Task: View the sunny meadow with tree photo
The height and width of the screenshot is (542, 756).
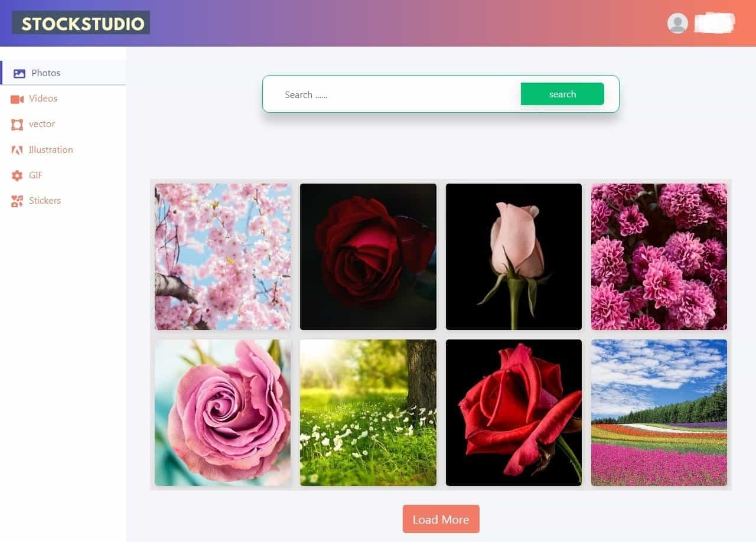Action: pos(368,412)
